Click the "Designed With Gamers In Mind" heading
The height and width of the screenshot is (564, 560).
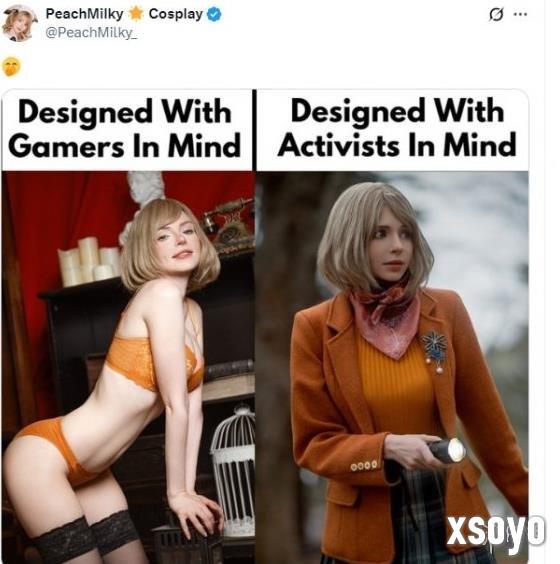click(x=125, y=129)
